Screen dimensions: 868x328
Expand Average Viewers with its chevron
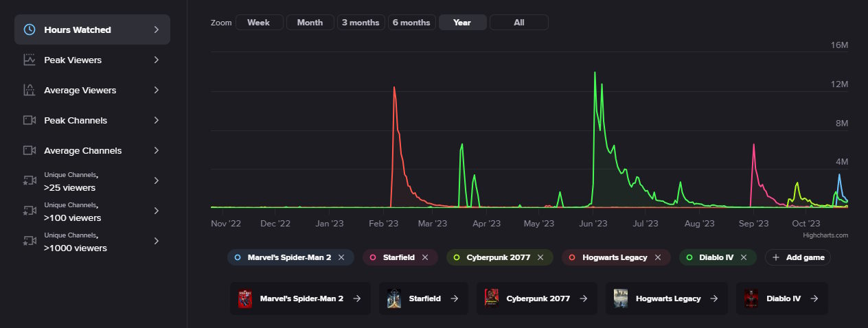[x=157, y=90]
